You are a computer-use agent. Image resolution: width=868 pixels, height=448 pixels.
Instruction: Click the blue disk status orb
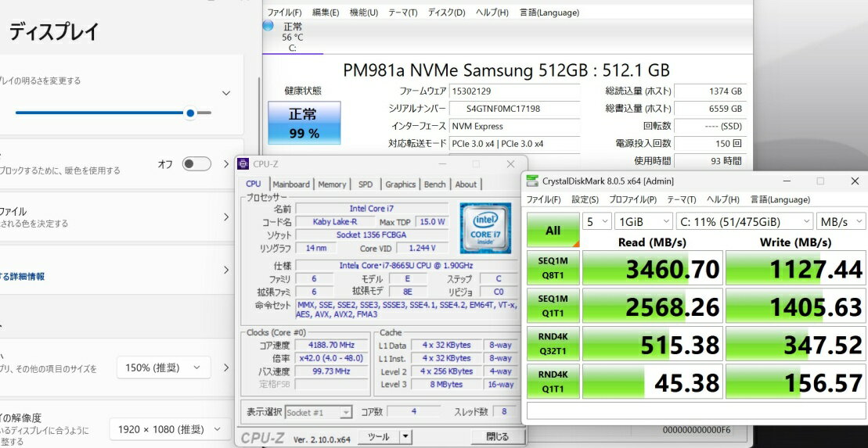(x=268, y=26)
